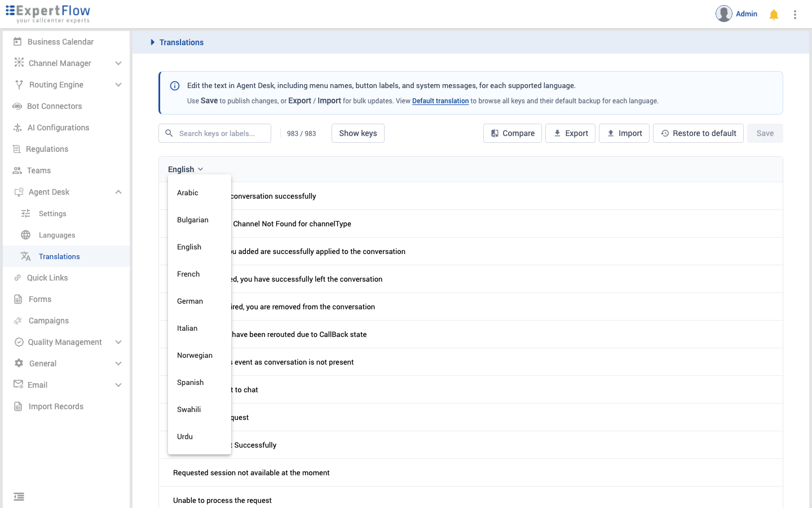Image resolution: width=812 pixels, height=508 pixels.
Task: Click the ExpertFlow logo
Action: point(48,14)
